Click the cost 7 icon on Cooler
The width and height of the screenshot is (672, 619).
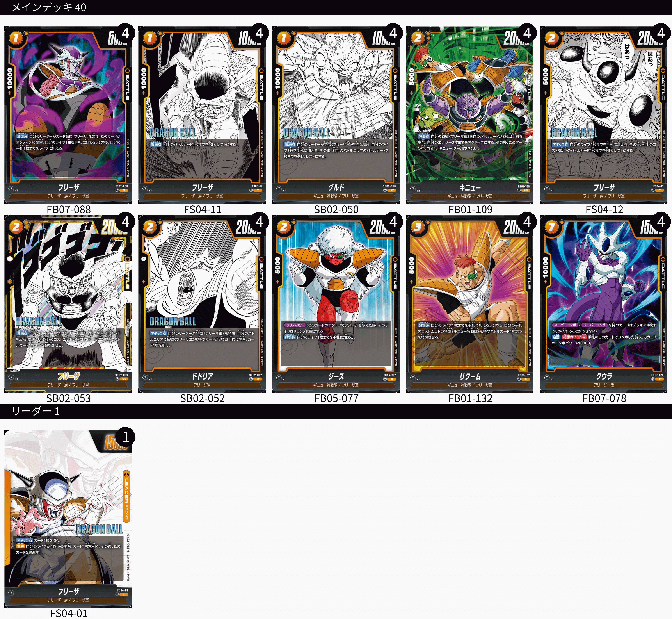[x=551, y=227]
